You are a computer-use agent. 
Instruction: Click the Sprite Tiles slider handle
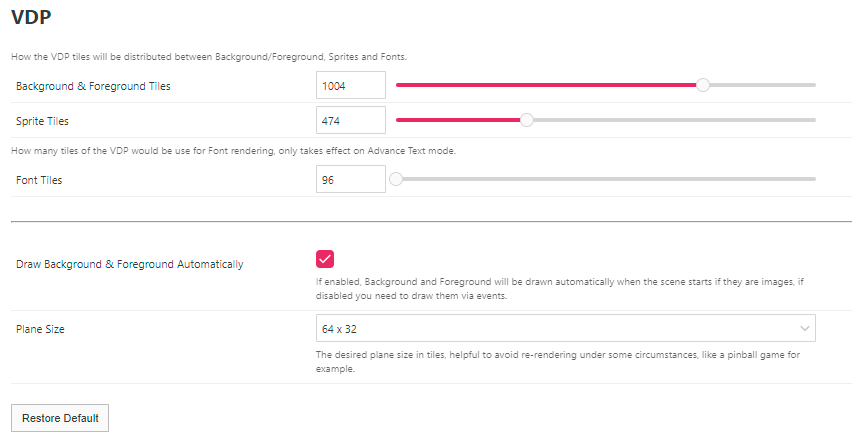(527, 121)
